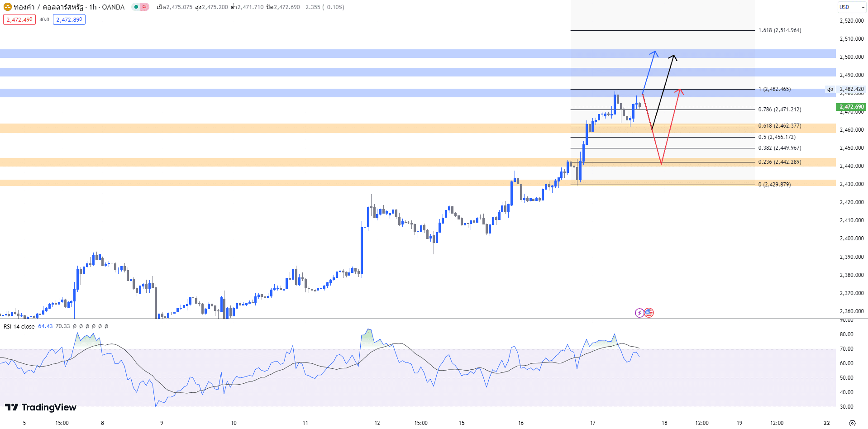Viewport: 868px width, 429px height.
Task: Click the green market-open status dot
Action: tap(136, 7)
